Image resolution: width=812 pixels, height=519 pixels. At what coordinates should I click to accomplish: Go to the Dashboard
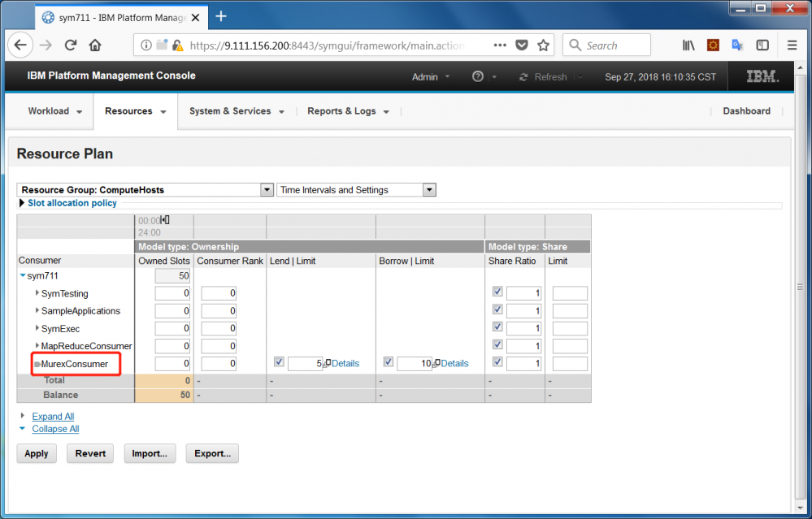(x=746, y=111)
